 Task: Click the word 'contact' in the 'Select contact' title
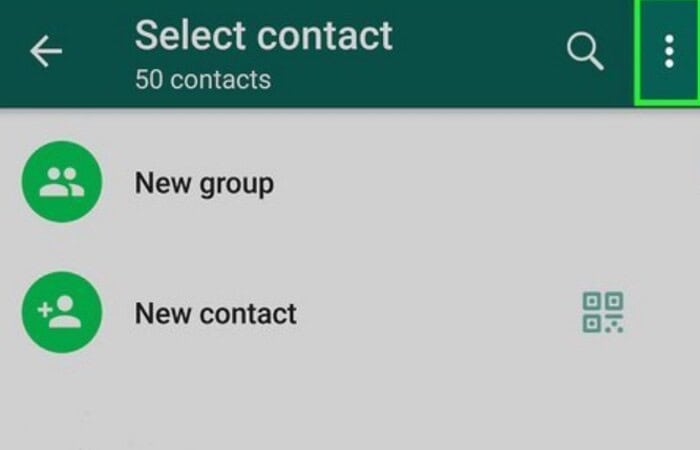point(325,35)
